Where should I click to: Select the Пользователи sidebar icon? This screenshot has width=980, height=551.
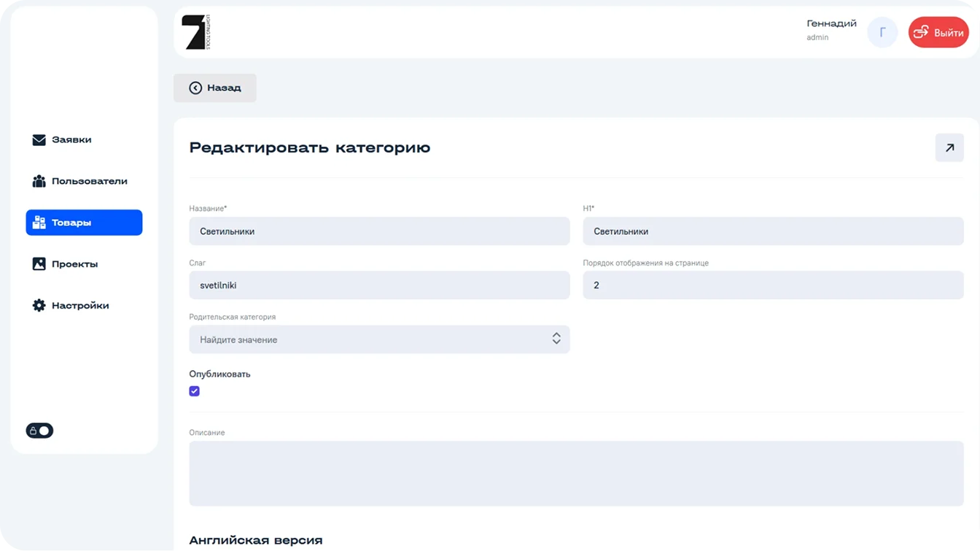[39, 181]
